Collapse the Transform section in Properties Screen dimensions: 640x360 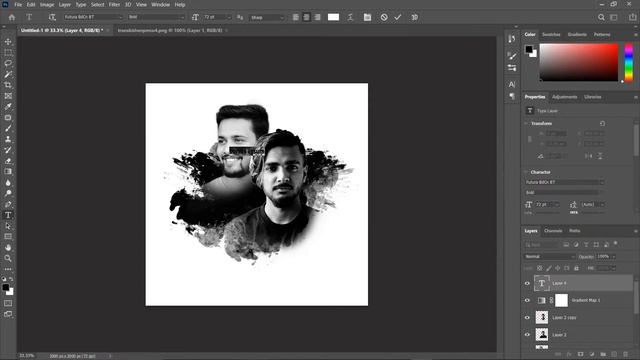coord(526,123)
